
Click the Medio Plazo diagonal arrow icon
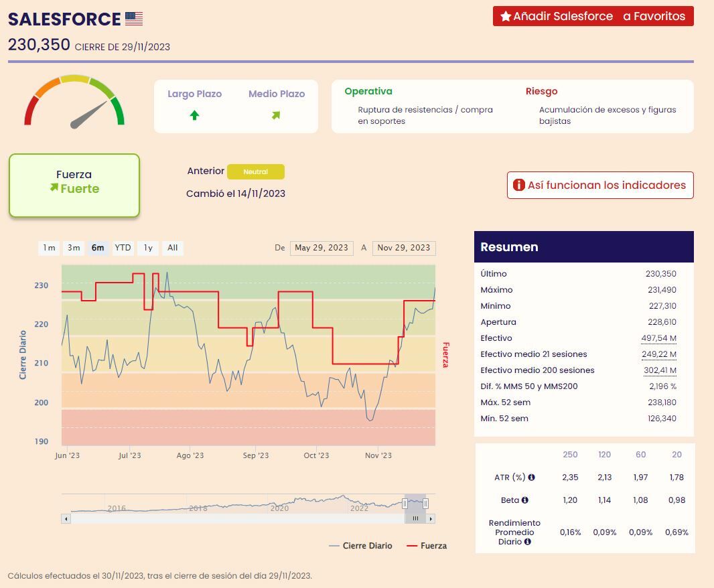(x=276, y=115)
